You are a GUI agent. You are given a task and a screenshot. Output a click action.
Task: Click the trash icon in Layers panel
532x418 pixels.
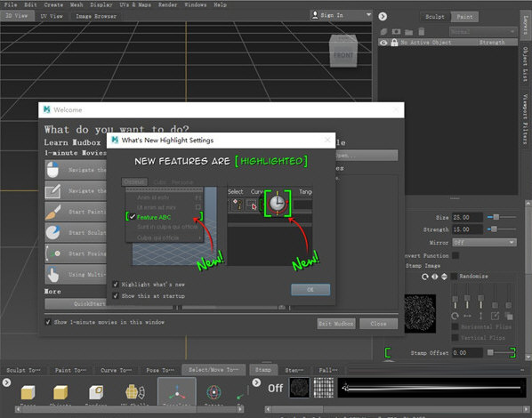pyautogui.click(x=421, y=31)
